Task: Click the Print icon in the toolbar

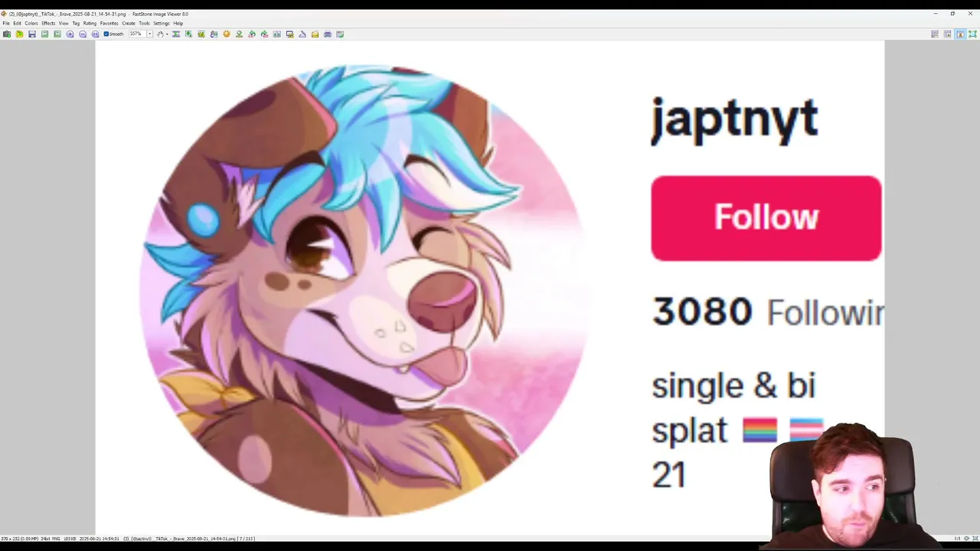Action: point(328,34)
